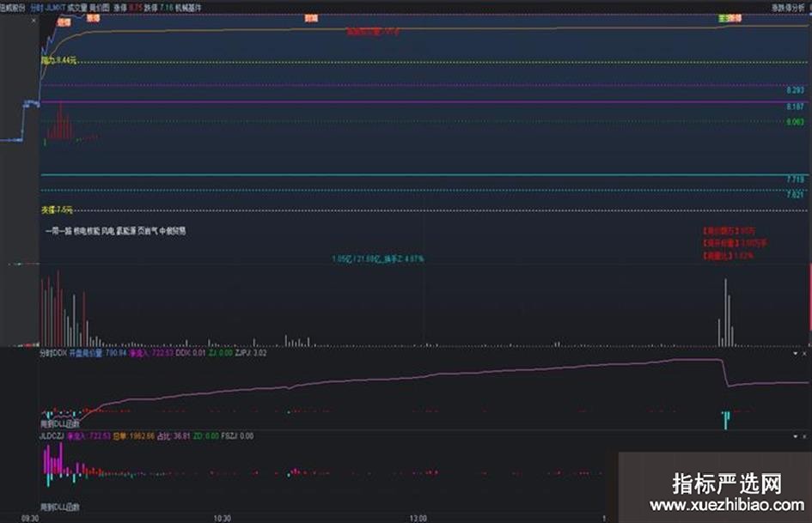This screenshot has height=523, width=812.
Task: Click the JLDCZJ indicator name
Action: pyautogui.click(x=52, y=436)
